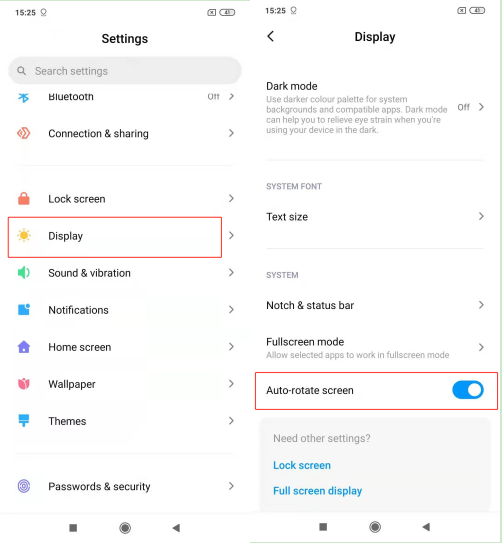Expand Notch & status bar chevron
Screen dimensions: 502x543
481,305
